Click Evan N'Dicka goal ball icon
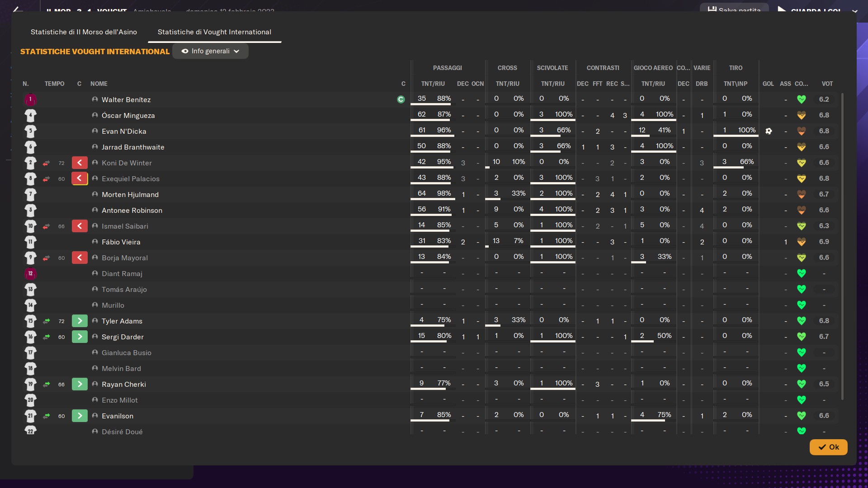The image size is (868, 488). pos(769,131)
